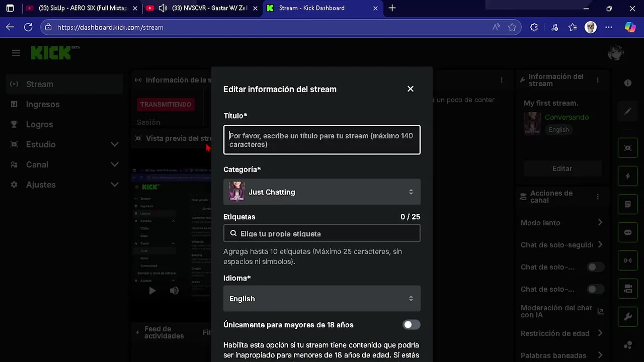Click the wrench icon on right rail
Image resolution: width=644 pixels, height=362 pixels.
point(628,317)
